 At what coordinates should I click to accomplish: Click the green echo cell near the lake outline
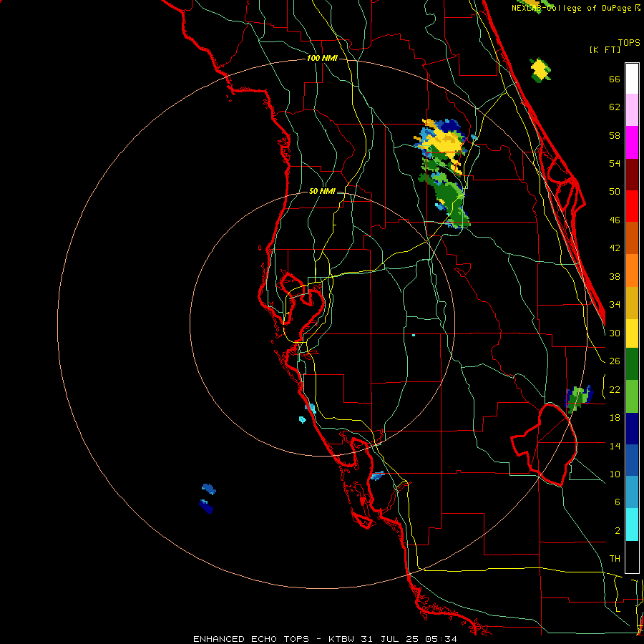pyautogui.click(x=578, y=398)
